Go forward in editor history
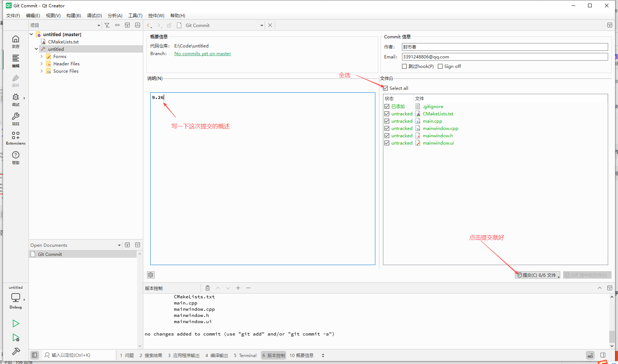Screen dimensions: 618x364 coord(159,25)
